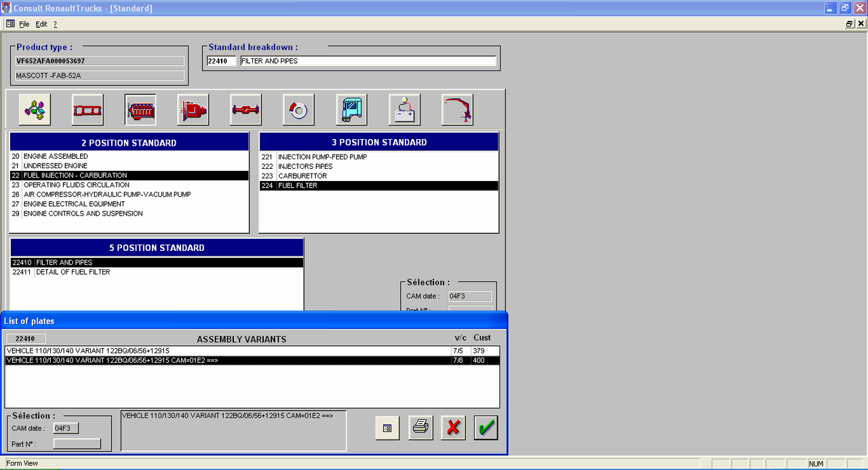Select 223 CARBURETTOR row
Image resolution: width=868 pixels, height=470 pixels.
[379, 176]
